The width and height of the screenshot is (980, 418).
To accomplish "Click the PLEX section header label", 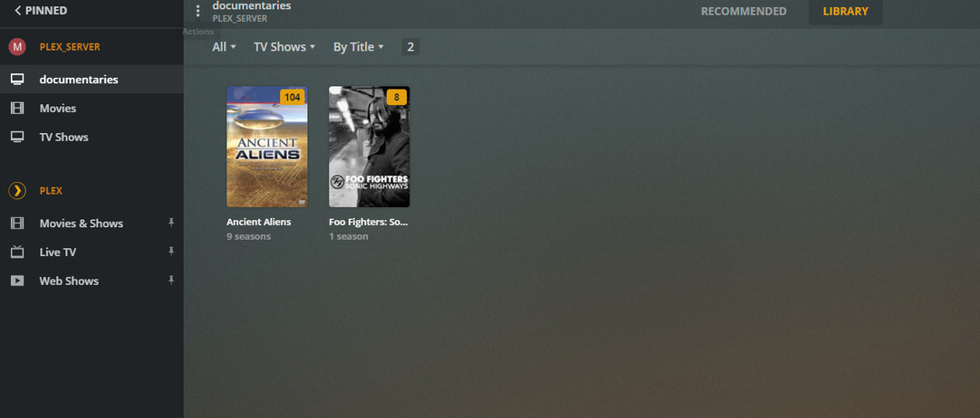I will [x=51, y=190].
